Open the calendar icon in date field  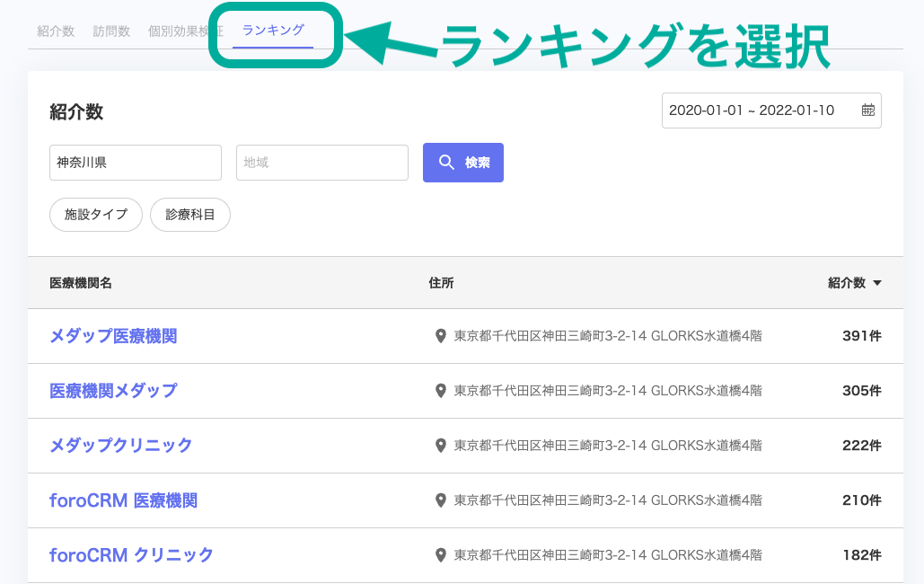coord(868,110)
